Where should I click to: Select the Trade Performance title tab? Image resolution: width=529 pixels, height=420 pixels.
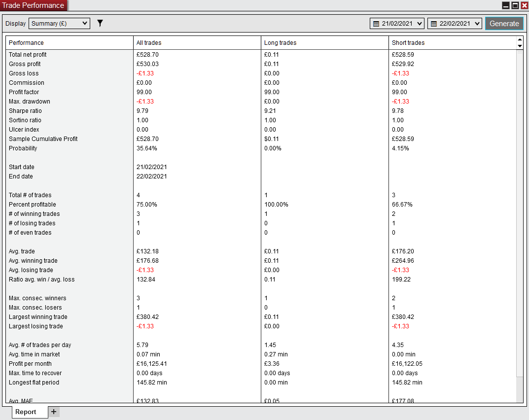(34, 5)
